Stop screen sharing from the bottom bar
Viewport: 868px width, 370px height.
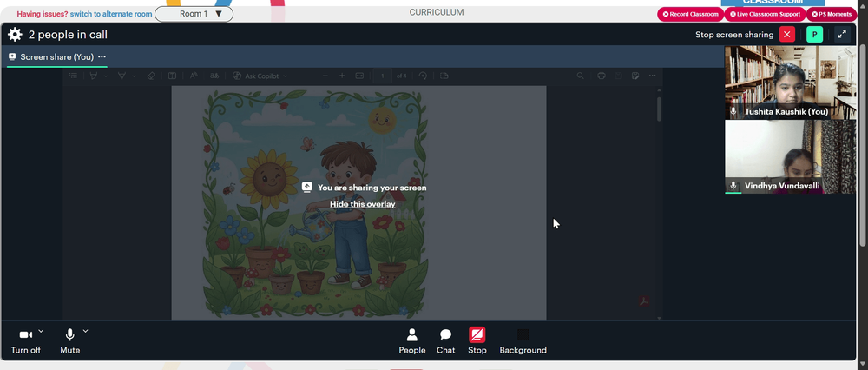coord(477,341)
